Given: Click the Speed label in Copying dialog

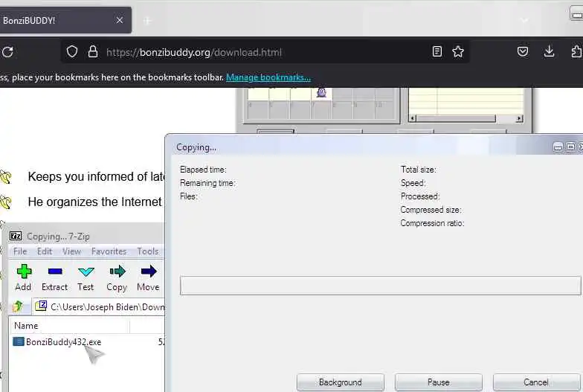Looking at the screenshot, I should 413,183.
